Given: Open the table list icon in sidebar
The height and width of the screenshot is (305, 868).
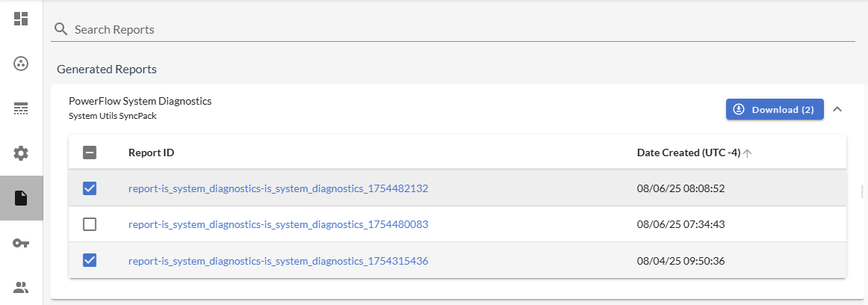Looking at the screenshot, I should (x=21, y=108).
